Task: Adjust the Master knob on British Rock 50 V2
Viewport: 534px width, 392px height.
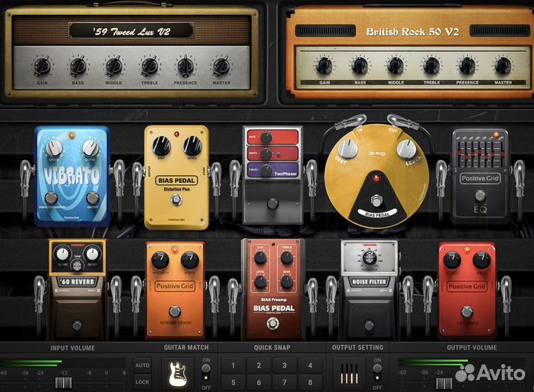Action: click(x=503, y=65)
